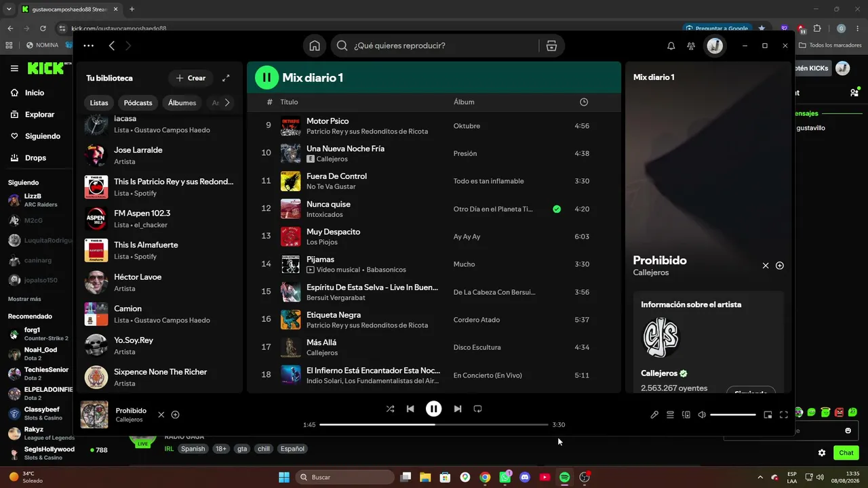Open Spotify notifications bell
Image resolution: width=868 pixels, height=488 pixels.
pyautogui.click(x=671, y=46)
